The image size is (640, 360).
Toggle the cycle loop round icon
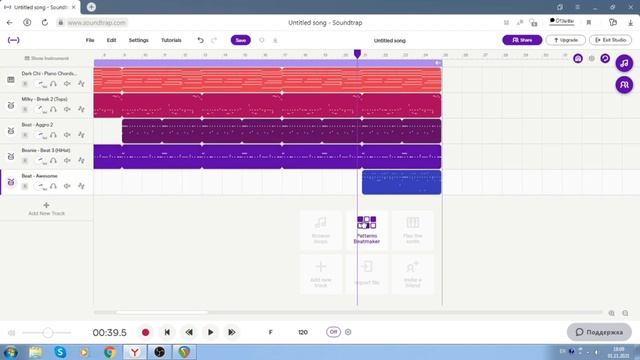(605, 58)
